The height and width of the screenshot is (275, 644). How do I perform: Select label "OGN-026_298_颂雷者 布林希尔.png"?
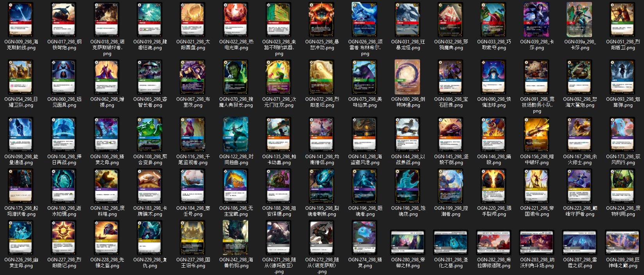click(365, 47)
